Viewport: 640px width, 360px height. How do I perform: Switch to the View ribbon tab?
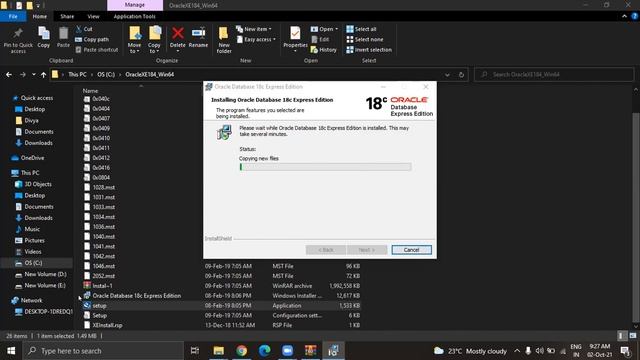[93, 16]
